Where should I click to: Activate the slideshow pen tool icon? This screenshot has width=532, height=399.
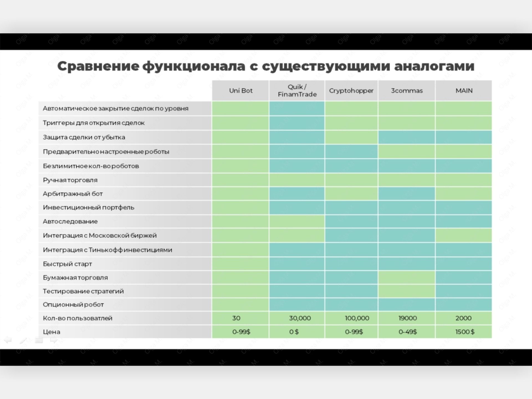tap(23, 340)
